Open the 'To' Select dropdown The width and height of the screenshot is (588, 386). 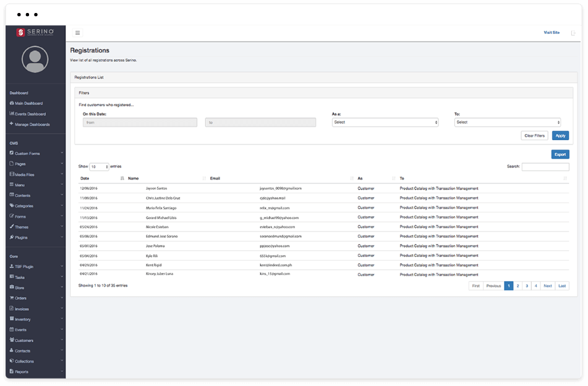[x=508, y=122]
